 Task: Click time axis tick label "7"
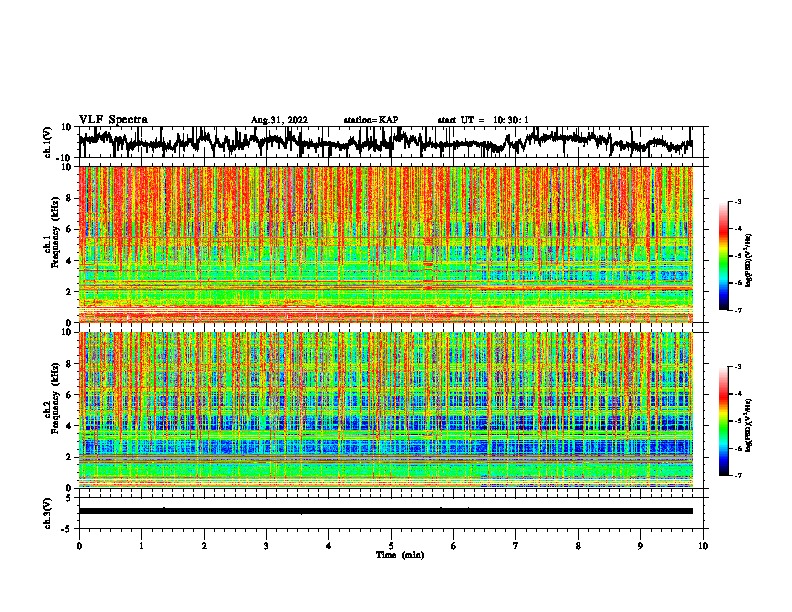pyautogui.click(x=516, y=546)
